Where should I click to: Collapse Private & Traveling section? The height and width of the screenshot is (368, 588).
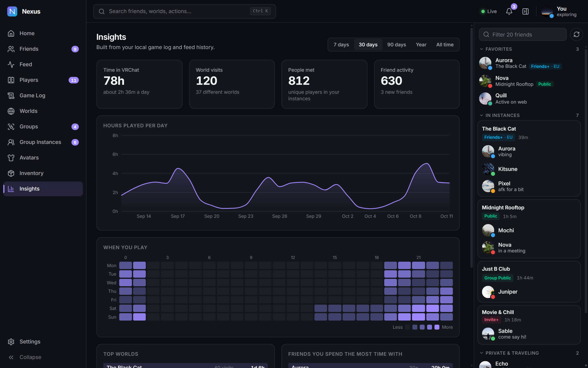pyautogui.click(x=482, y=353)
